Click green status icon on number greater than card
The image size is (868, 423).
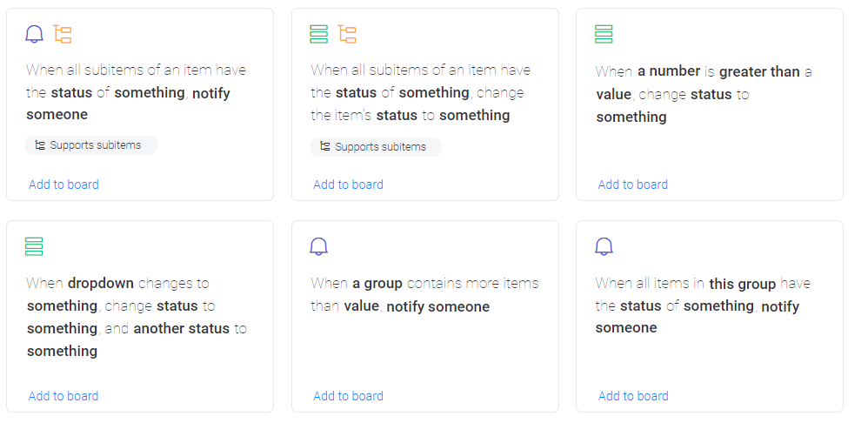coord(604,34)
